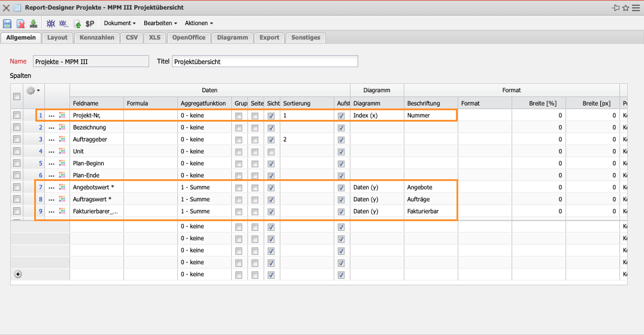The height and width of the screenshot is (335, 644).
Task: Click the red X delete document icon
Action: pos(20,23)
